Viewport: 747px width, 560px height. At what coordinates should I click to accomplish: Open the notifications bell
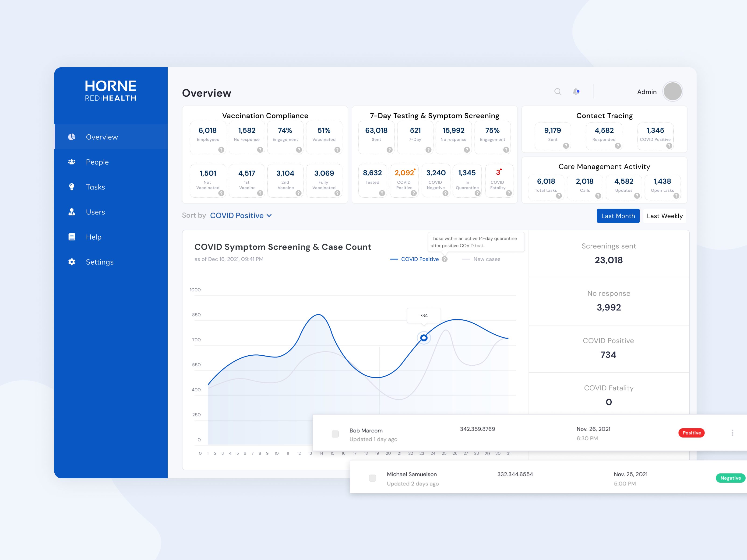(x=576, y=91)
